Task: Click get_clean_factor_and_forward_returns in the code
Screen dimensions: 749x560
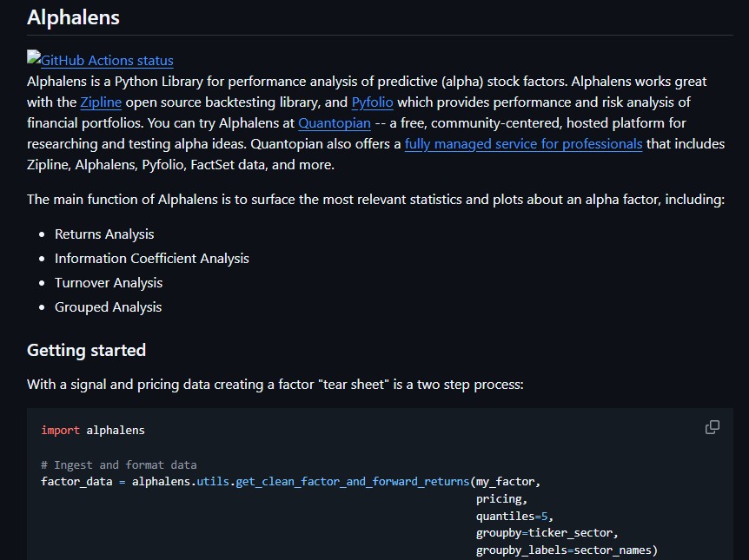Action: coord(353,482)
